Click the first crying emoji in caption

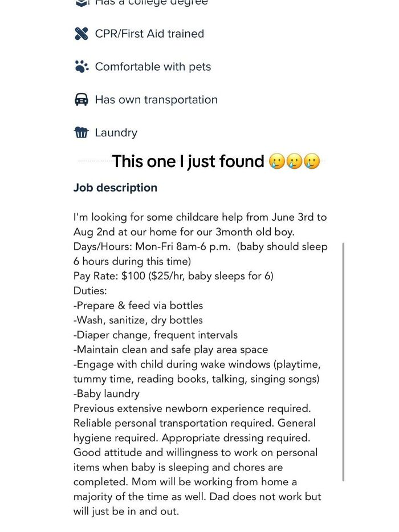[x=276, y=162]
